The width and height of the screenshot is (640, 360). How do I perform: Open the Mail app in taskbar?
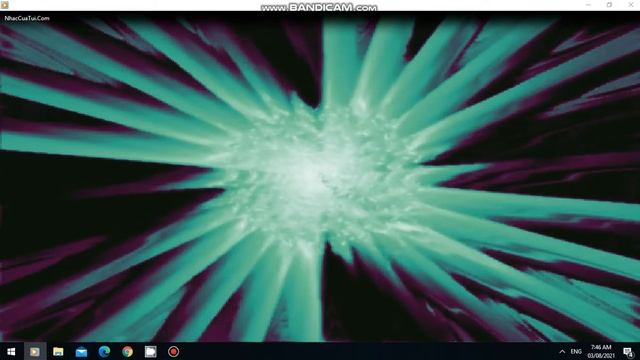81,351
